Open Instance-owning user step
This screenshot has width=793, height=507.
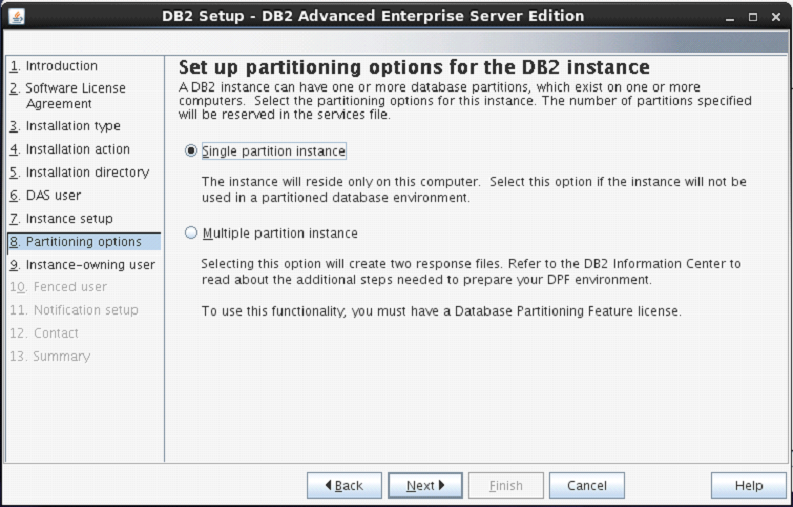tap(90, 265)
